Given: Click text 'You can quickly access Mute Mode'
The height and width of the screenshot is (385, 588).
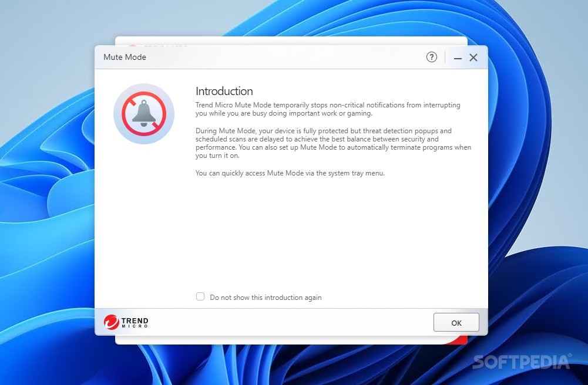Looking at the screenshot, I should click(x=249, y=173).
